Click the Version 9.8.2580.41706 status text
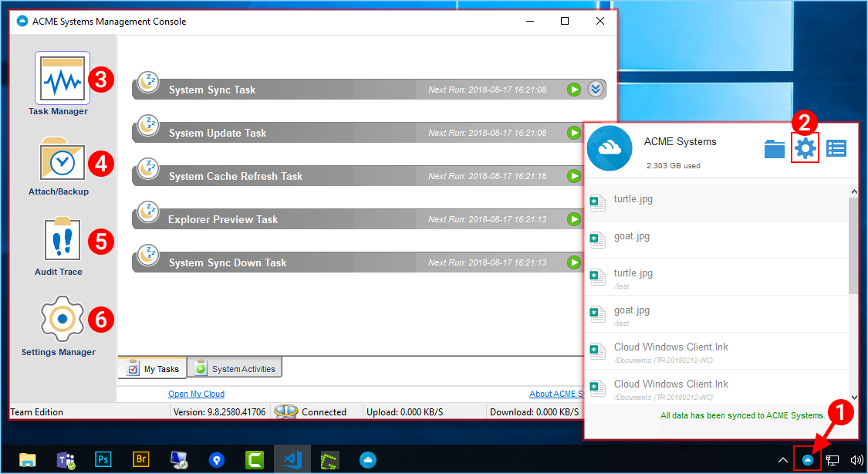Viewport: 868px width, 474px height. tap(219, 412)
